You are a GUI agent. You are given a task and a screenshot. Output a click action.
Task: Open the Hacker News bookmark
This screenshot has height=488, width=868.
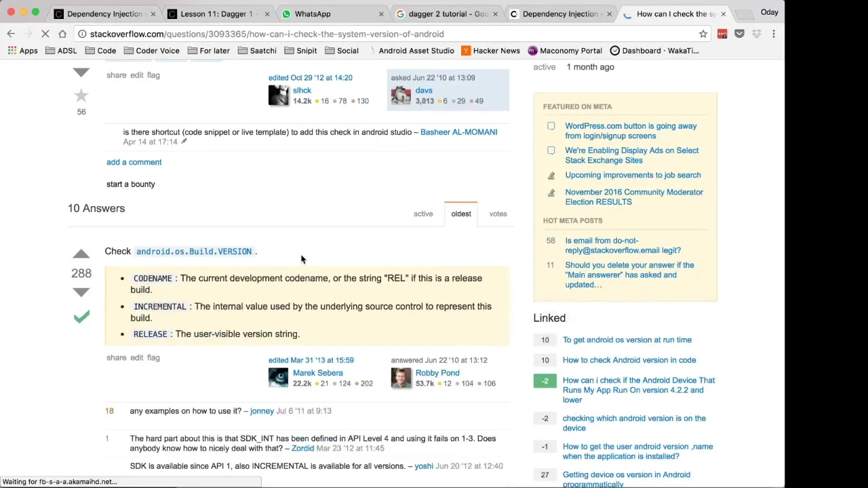coord(490,51)
